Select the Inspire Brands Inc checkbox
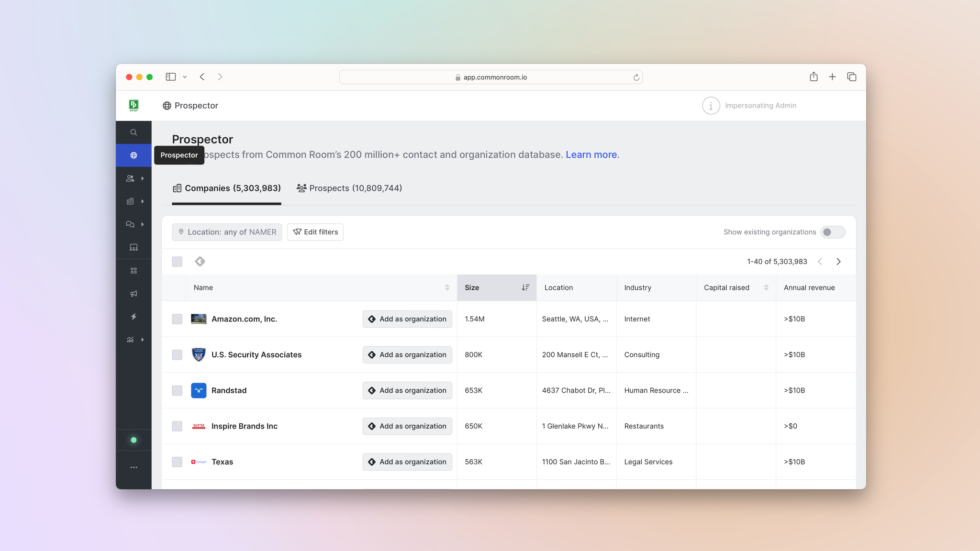This screenshot has height=551, width=980. [177, 426]
